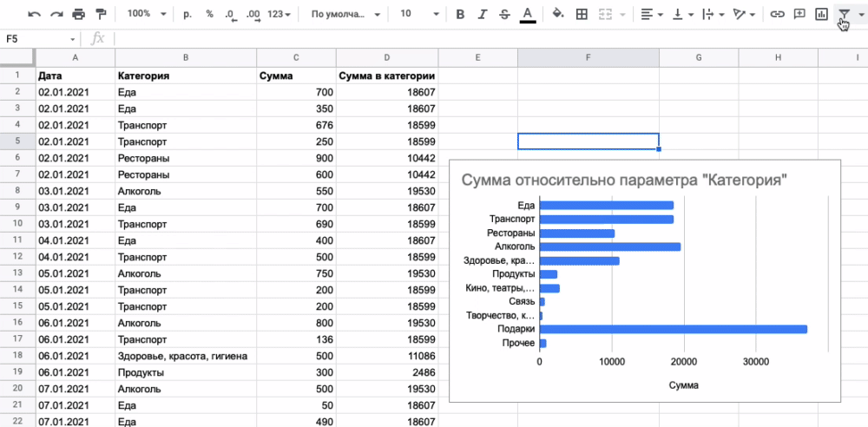Viewport: 868px width, 427px height.
Task: Click the chart axis label "Сумма"
Action: tap(684, 385)
